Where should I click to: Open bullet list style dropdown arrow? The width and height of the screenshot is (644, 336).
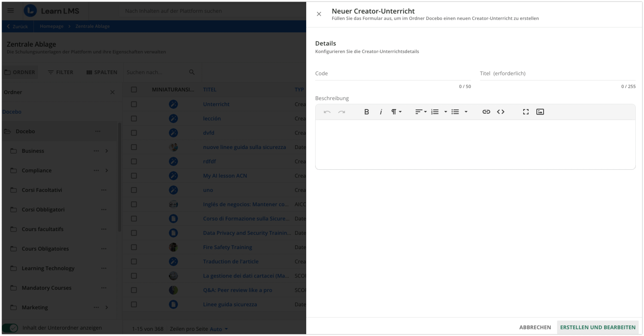tap(466, 112)
